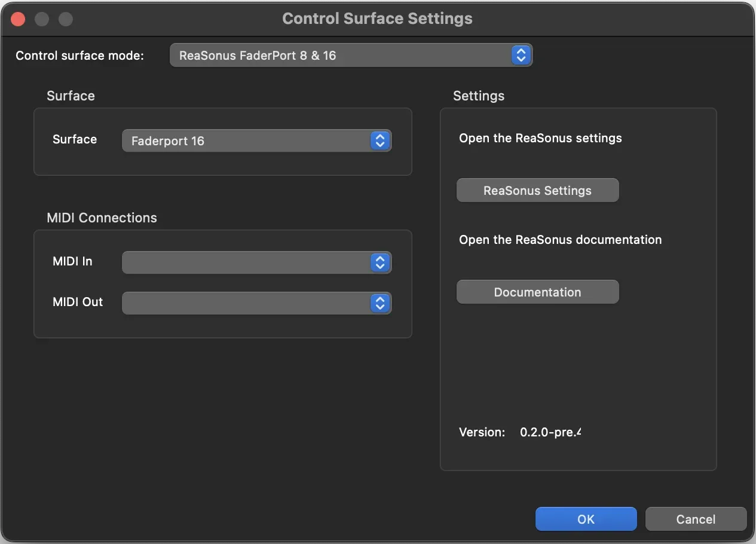Click the blue chevron of the MIDI In field
The image size is (756, 544).
(379, 262)
